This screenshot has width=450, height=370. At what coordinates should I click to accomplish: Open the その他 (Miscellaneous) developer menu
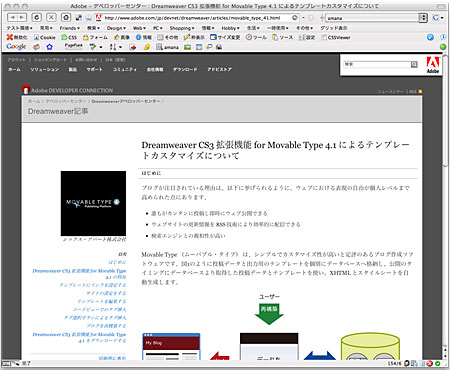[168, 37]
